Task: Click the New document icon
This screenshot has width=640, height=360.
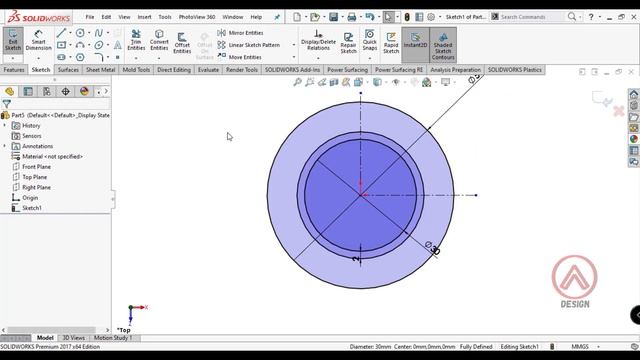Action: [297, 17]
